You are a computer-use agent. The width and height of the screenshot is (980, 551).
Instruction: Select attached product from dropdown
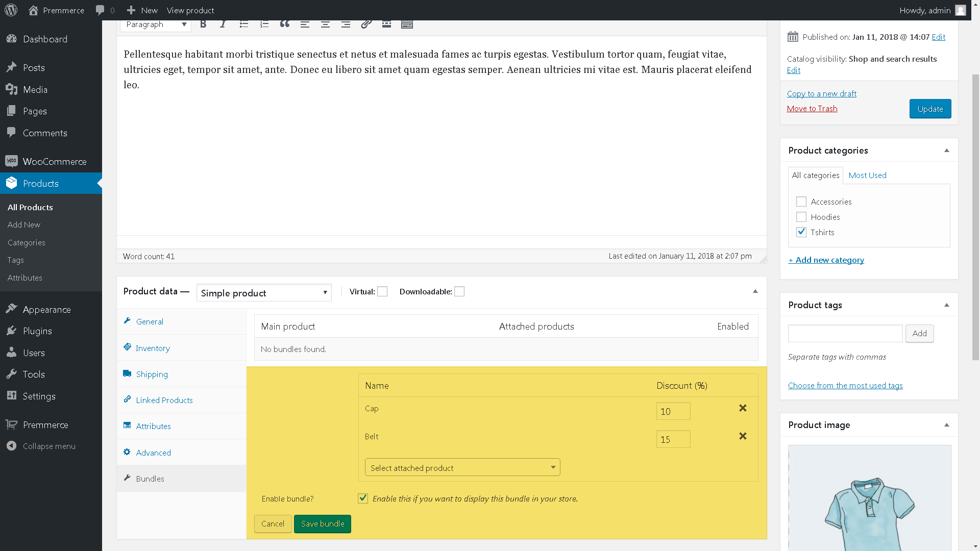coord(462,467)
